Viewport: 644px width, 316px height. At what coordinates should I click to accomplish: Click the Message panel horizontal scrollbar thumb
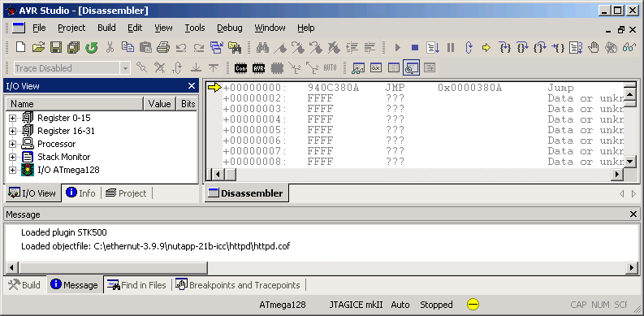pos(113,268)
